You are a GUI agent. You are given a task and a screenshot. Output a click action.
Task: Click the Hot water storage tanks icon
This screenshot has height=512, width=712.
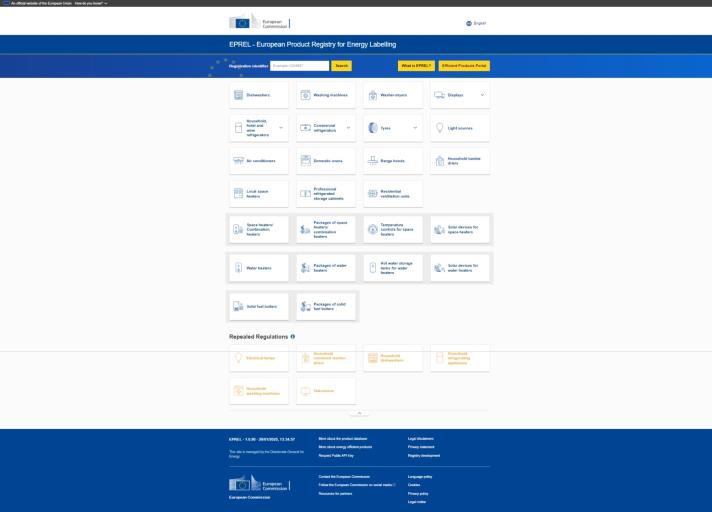373,268
